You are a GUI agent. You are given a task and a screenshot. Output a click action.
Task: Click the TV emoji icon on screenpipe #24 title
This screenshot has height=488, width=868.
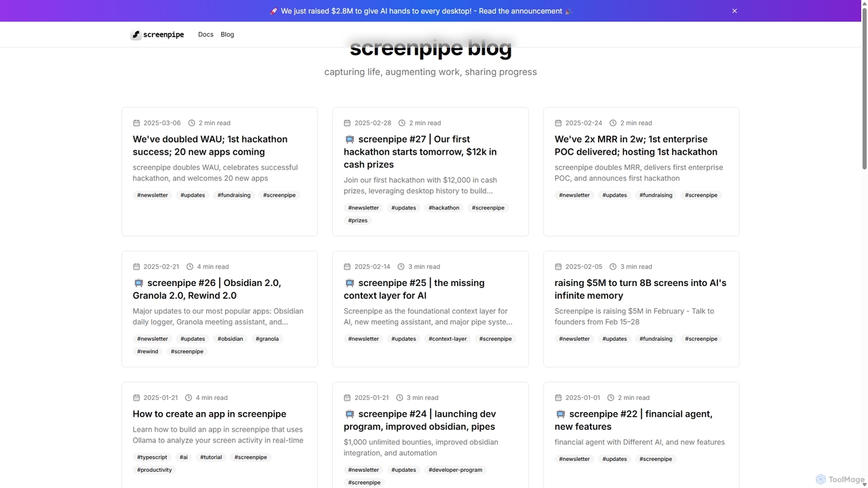point(350,414)
